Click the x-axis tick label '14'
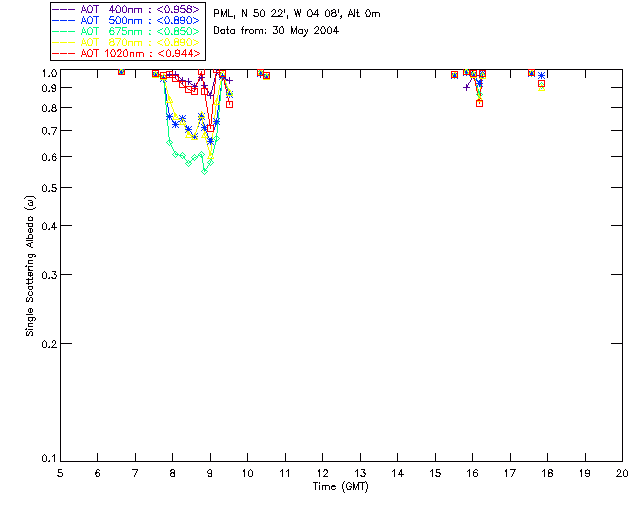The width and height of the screenshot is (640, 512). [x=398, y=473]
